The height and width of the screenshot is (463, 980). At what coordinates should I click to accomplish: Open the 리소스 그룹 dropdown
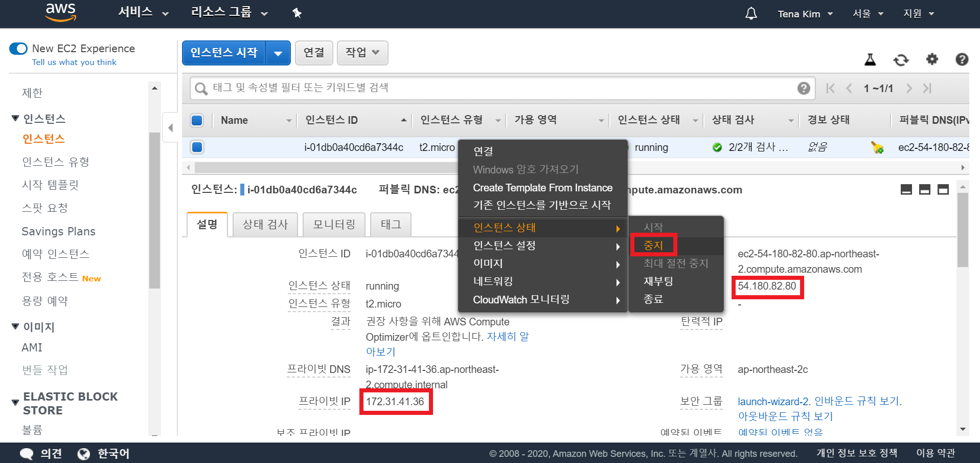[229, 12]
